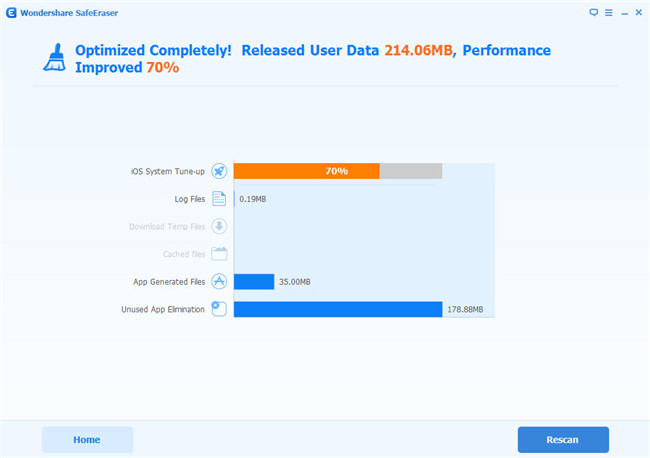Open the hamburger menu icon
The width and height of the screenshot is (650, 458).
pyautogui.click(x=609, y=13)
